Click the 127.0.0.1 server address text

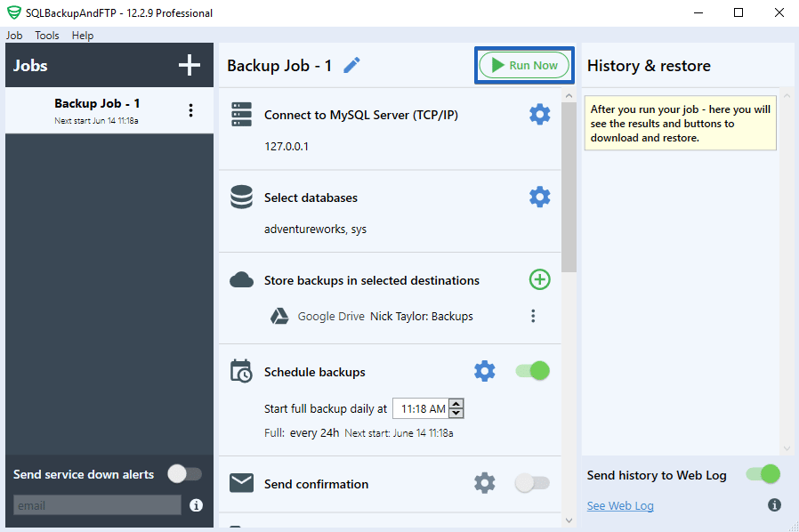tap(287, 146)
